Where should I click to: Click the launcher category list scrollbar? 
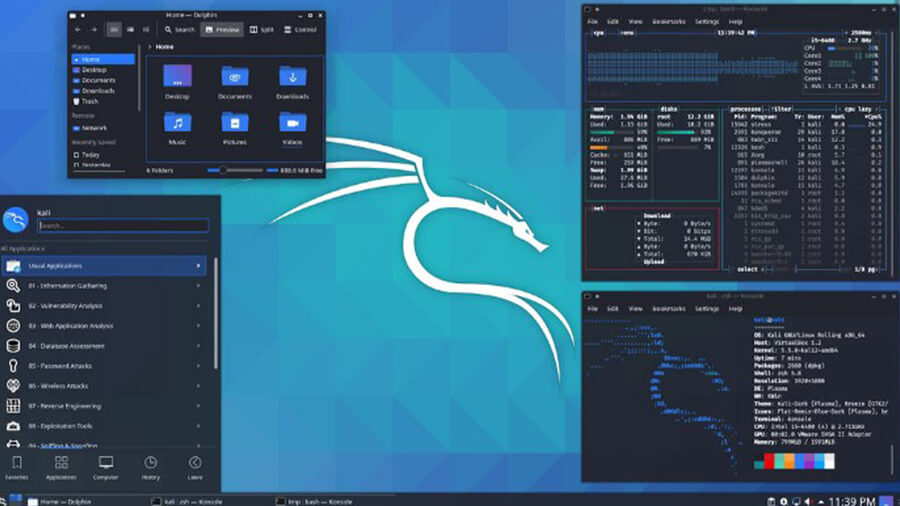coord(216,313)
